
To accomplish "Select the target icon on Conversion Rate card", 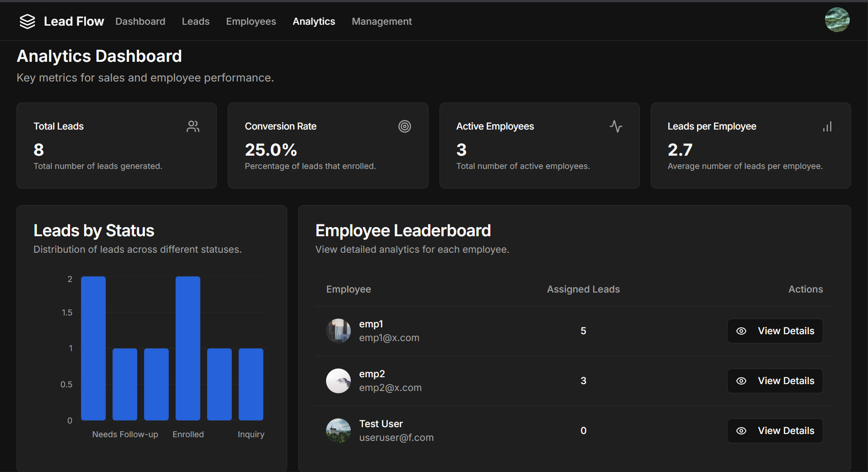I will pos(405,126).
